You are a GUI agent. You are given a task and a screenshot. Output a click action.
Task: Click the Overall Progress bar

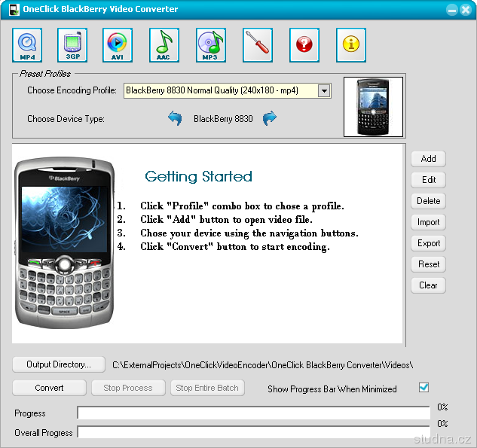(253, 432)
